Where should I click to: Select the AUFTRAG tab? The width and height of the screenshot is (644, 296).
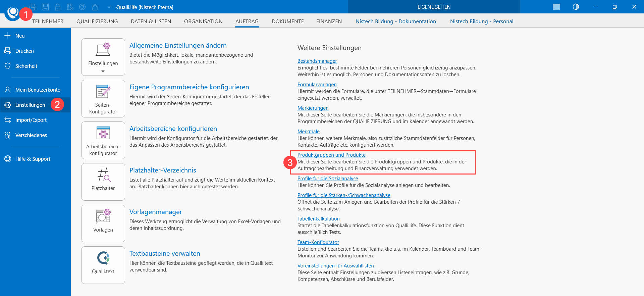247,21
